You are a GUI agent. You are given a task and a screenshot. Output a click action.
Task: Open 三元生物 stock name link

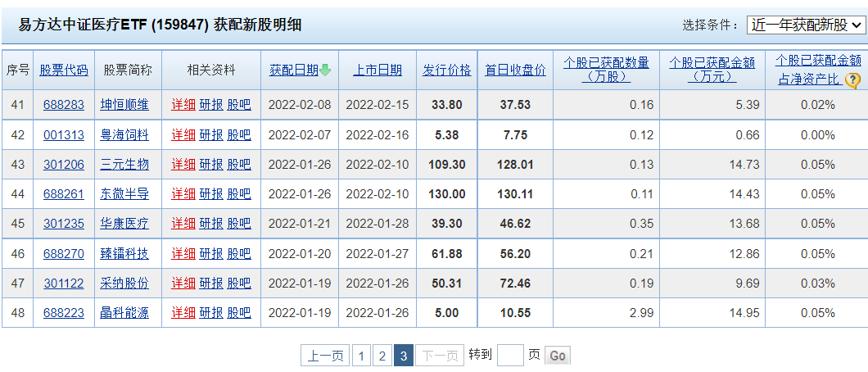(x=124, y=165)
